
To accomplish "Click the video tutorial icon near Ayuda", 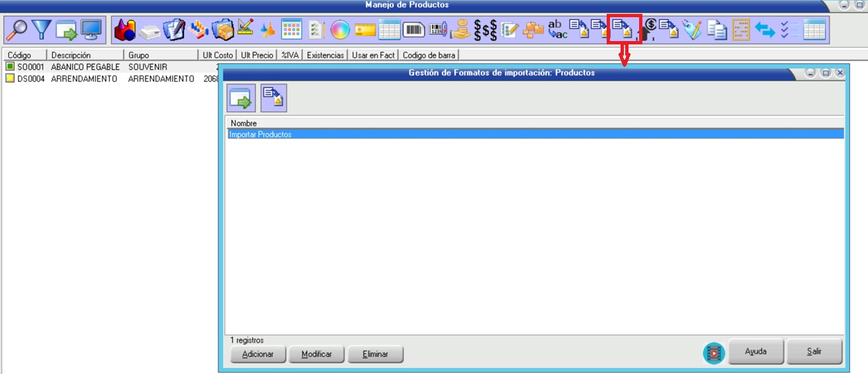I will (714, 353).
